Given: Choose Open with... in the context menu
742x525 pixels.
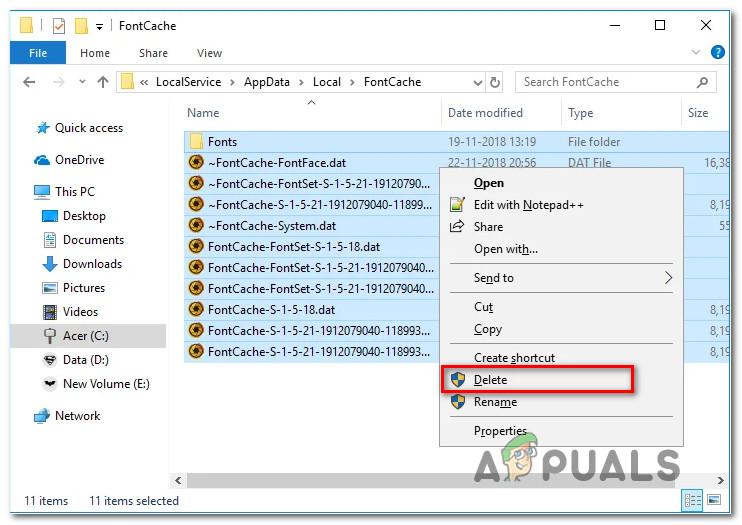Looking at the screenshot, I should pos(506,249).
